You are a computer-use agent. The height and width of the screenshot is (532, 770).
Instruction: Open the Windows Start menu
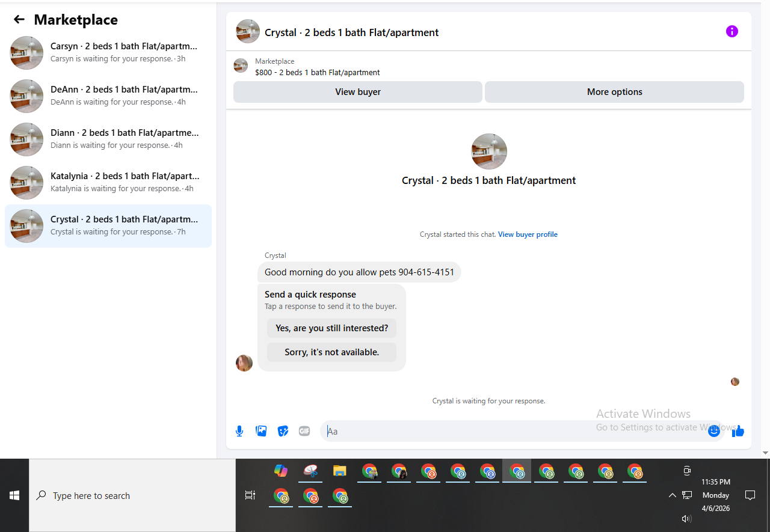14,495
